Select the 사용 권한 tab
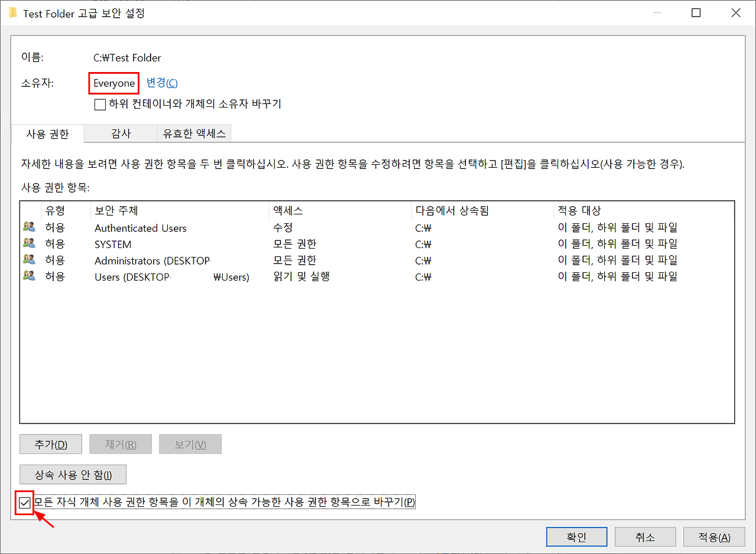The height and width of the screenshot is (554, 756). point(47,134)
